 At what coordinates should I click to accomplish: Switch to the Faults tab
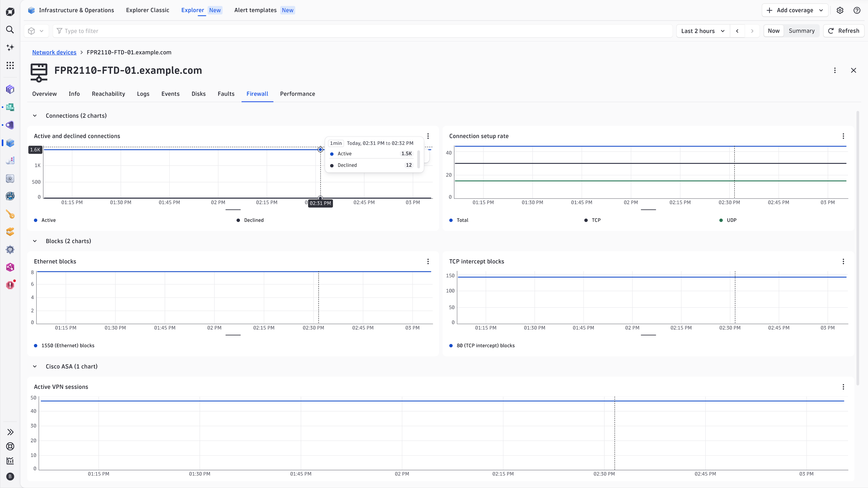point(226,94)
